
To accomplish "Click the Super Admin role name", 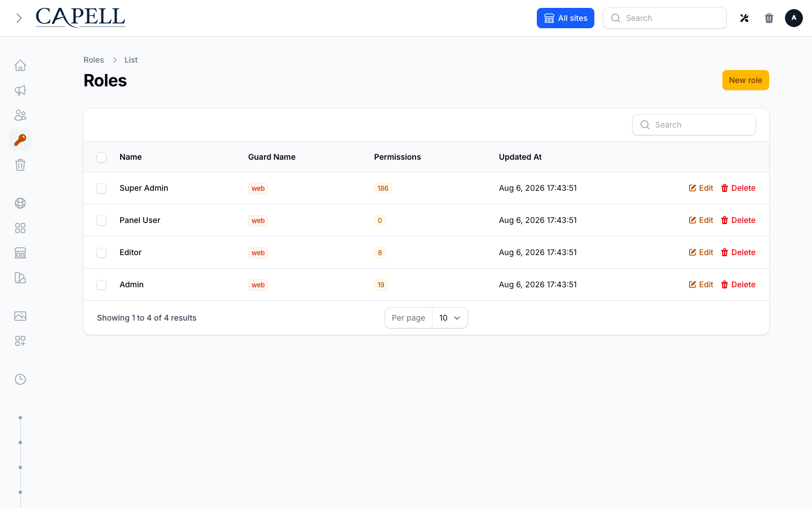I will tap(144, 188).
